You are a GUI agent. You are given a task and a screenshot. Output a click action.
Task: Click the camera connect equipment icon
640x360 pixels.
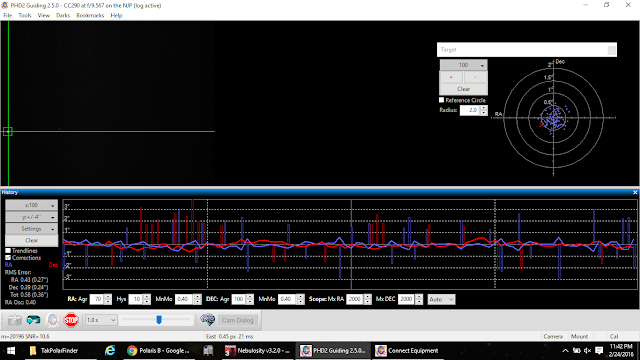pos(15,320)
